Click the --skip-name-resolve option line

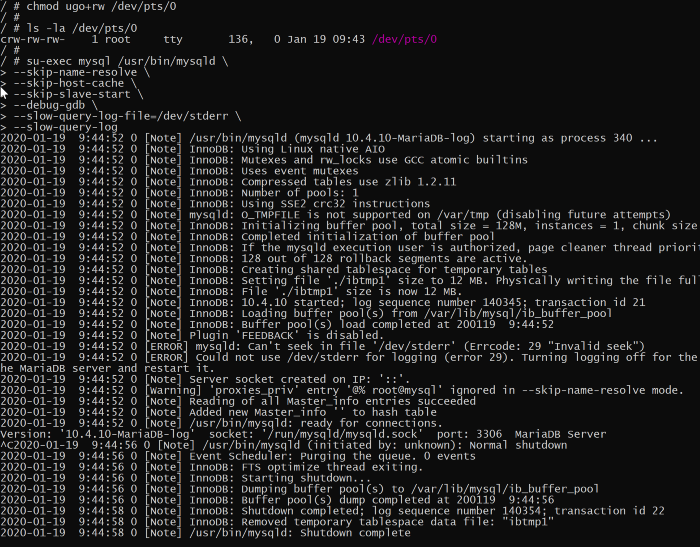pyautogui.click(x=75, y=72)
